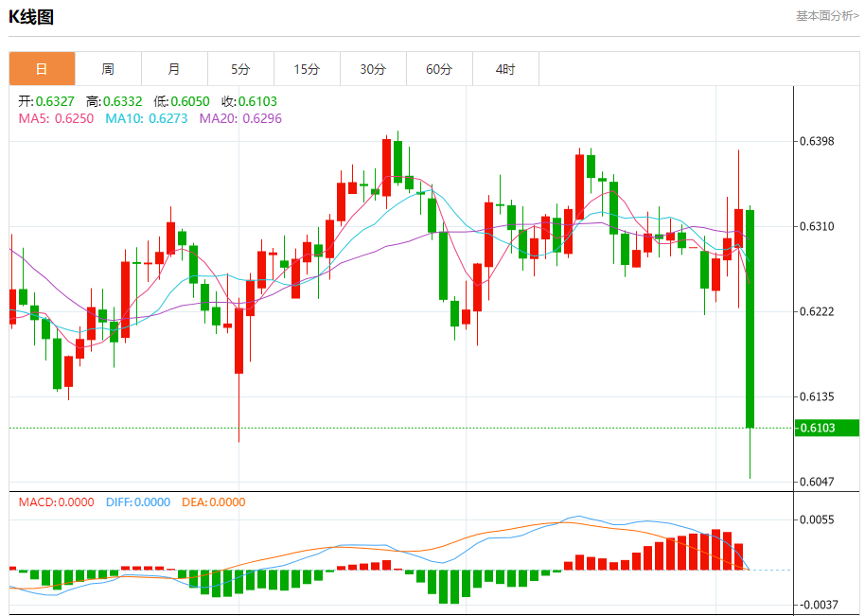Click the MA20: 0.6296 indicator label
The image size is (865, 616).
tap(240, 118)
